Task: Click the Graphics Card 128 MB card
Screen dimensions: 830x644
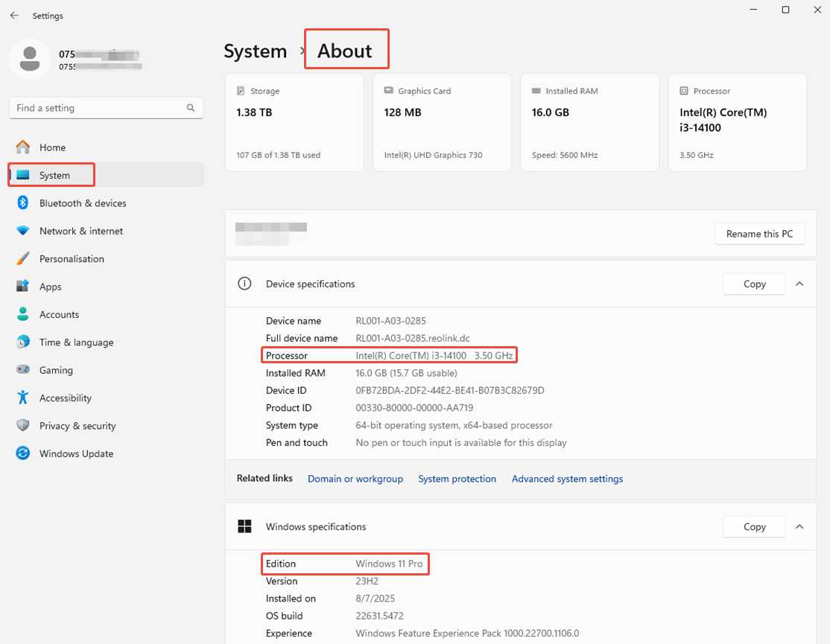Action: (442, 122)
